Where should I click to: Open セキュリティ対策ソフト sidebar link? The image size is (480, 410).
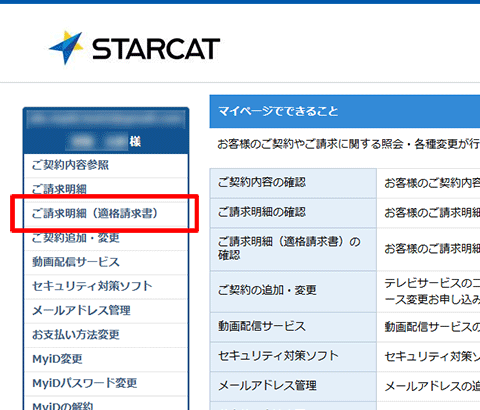point(106,286)
